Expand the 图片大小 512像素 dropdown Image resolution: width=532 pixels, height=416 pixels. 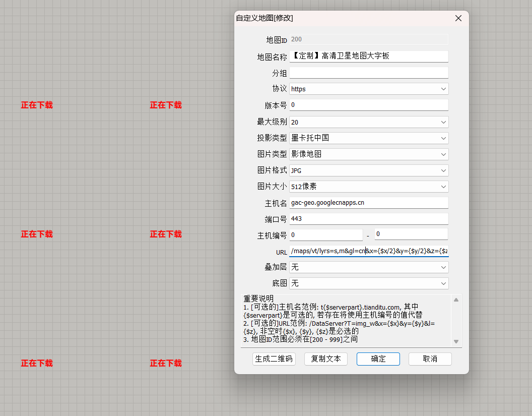(369, 187)
